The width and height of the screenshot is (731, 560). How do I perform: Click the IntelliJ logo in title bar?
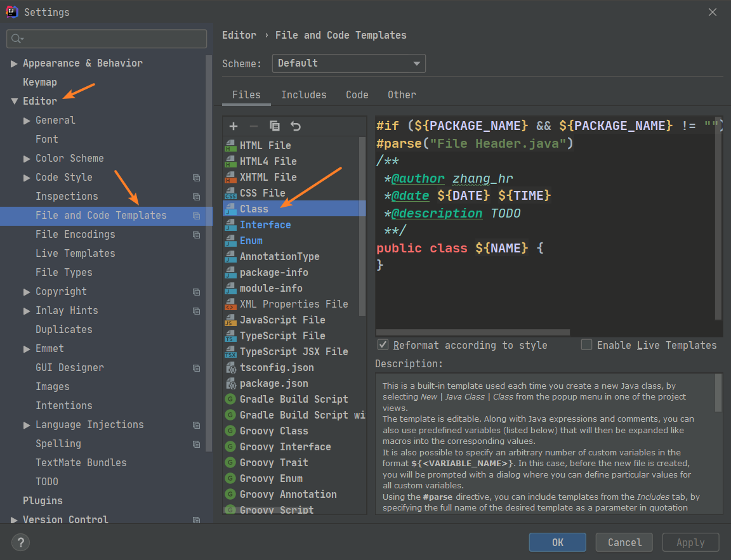(11, 11)
